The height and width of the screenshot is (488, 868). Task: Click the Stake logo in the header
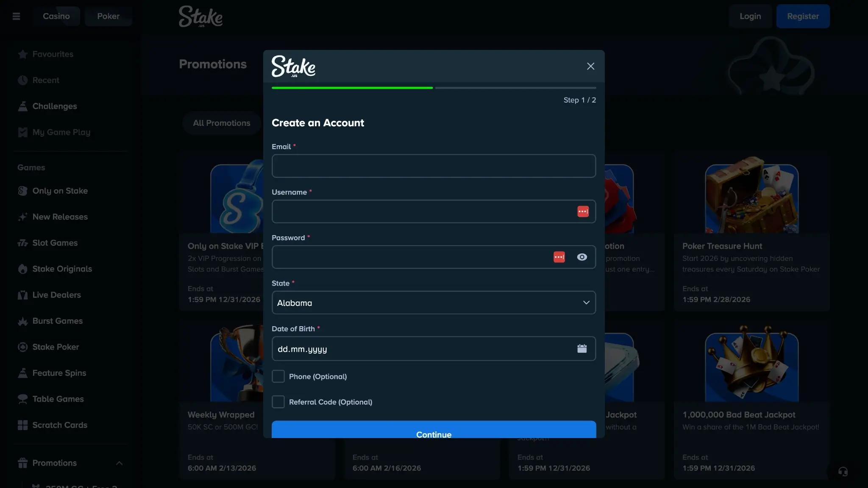click(x=200, y=17)
